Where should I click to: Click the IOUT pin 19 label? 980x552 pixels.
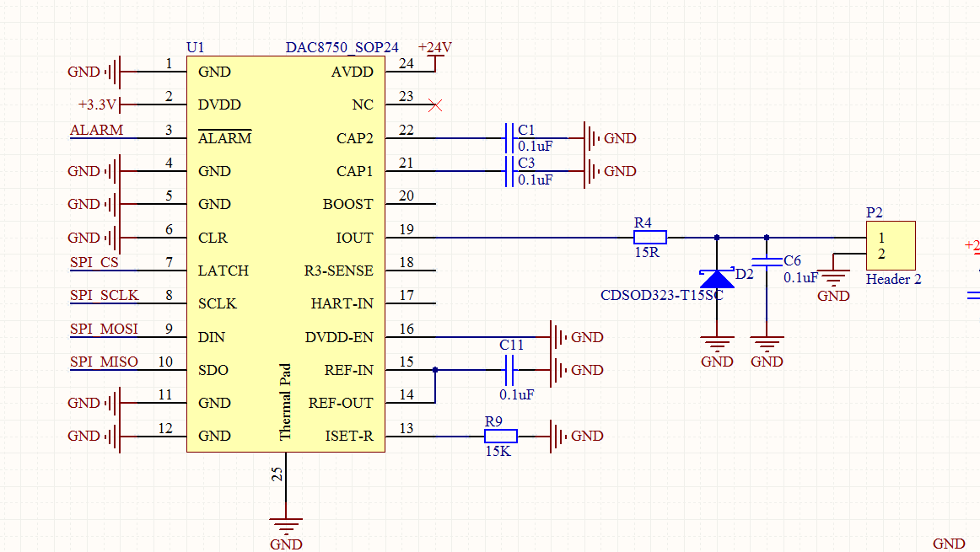(x=354, y=238)
